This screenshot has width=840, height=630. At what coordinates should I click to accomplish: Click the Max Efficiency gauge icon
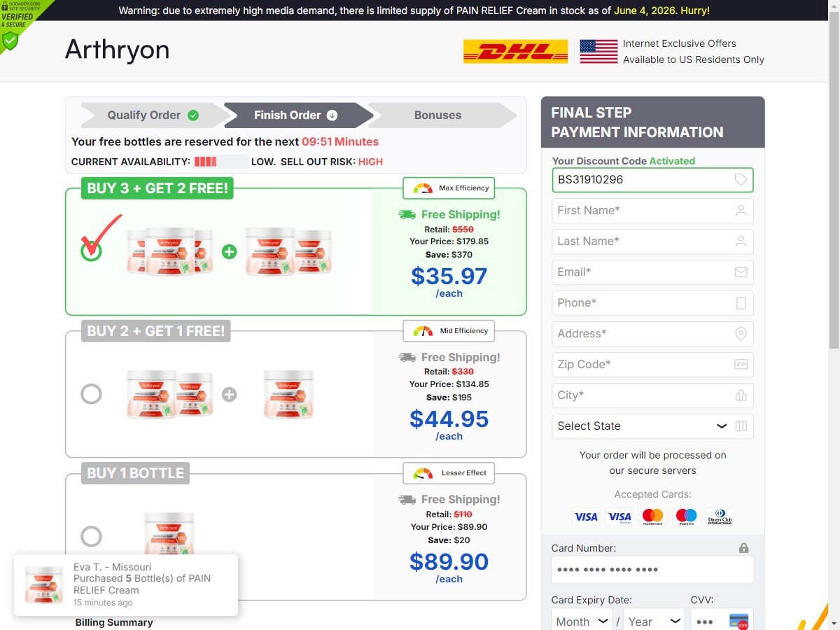[x=423, y=188]
